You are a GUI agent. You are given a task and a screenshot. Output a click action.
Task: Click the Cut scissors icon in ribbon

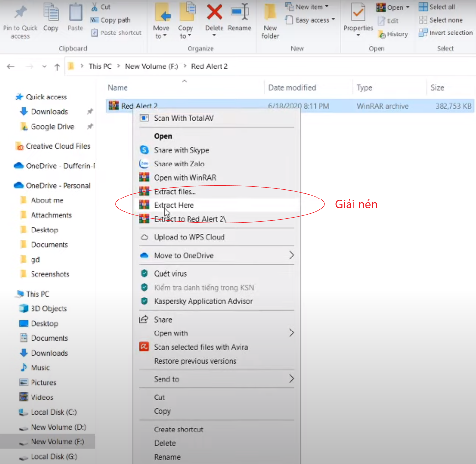(x=95, y=7)
